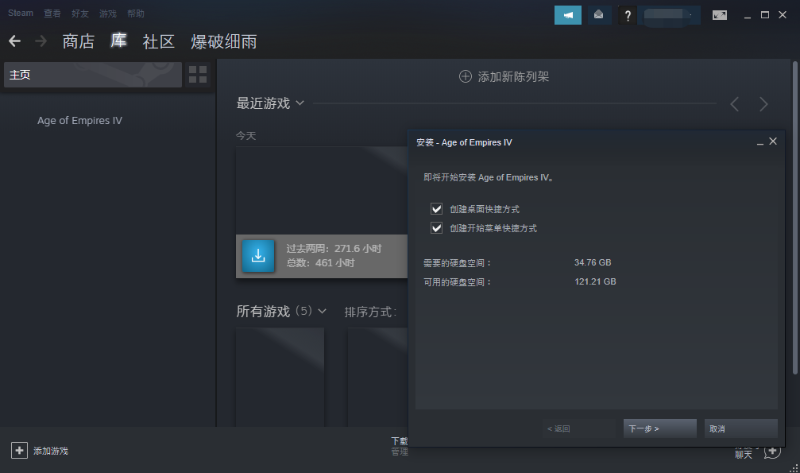Click the previous arrow in recent games shelf
Viewport: 800px width, 473px height.
click(735, 104)
